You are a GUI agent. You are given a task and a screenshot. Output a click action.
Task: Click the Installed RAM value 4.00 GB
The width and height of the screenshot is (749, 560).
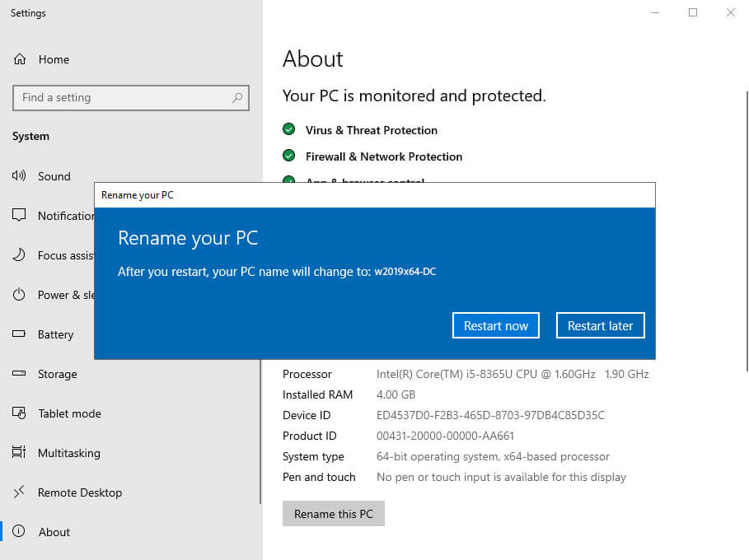click(x=396, y=394)
